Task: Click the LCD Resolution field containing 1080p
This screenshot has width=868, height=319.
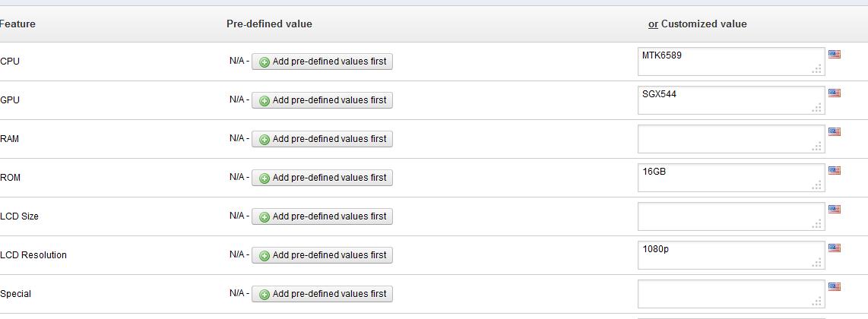Action: click(x=730, y=255)
